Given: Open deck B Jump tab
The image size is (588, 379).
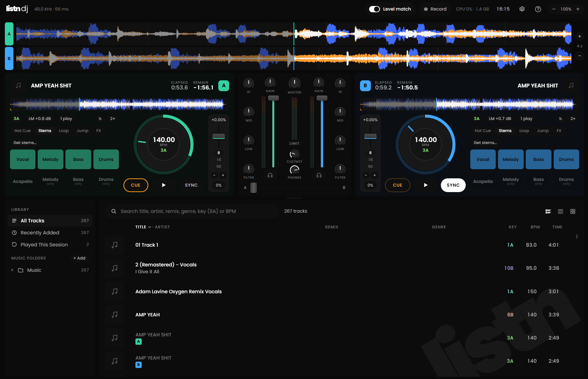Looking at the screenshot, I should tap(543, 131).
